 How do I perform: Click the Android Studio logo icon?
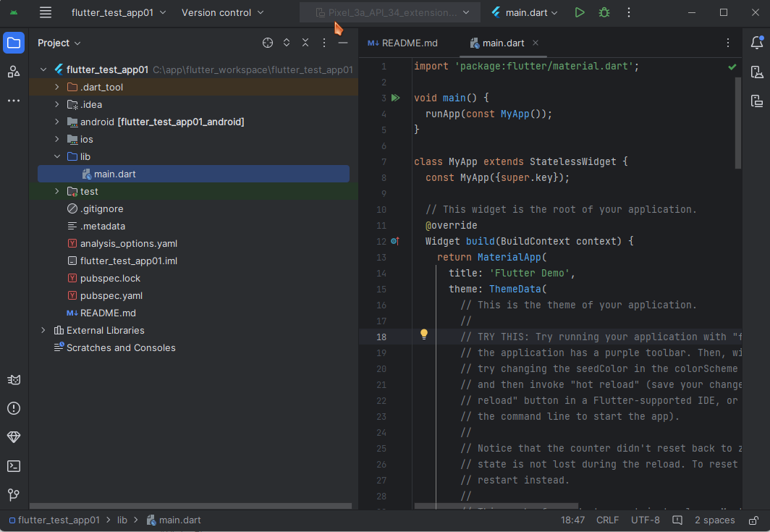pyautogui.click(x=14, y=12)
